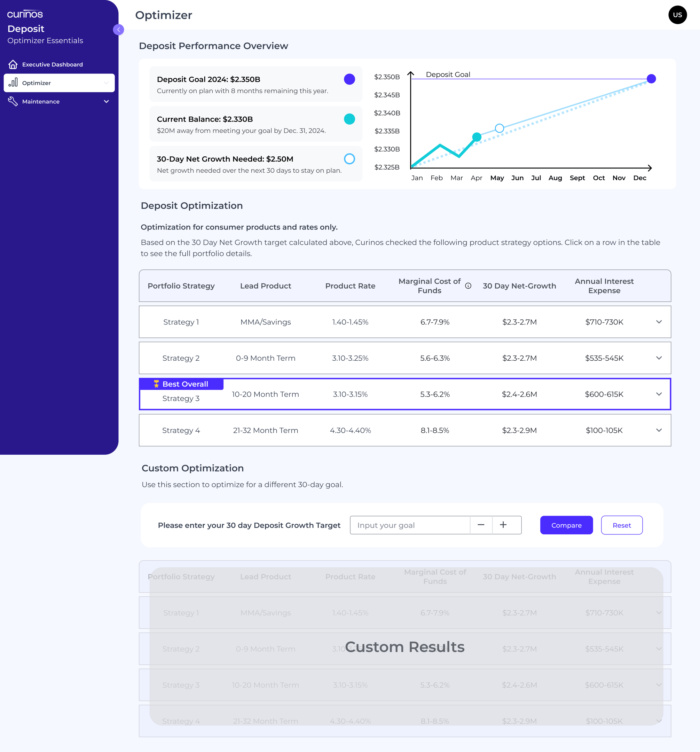
Task: Click the teal Current Balance legend dot
Action: pyautogui.click(x=349, y=119)
